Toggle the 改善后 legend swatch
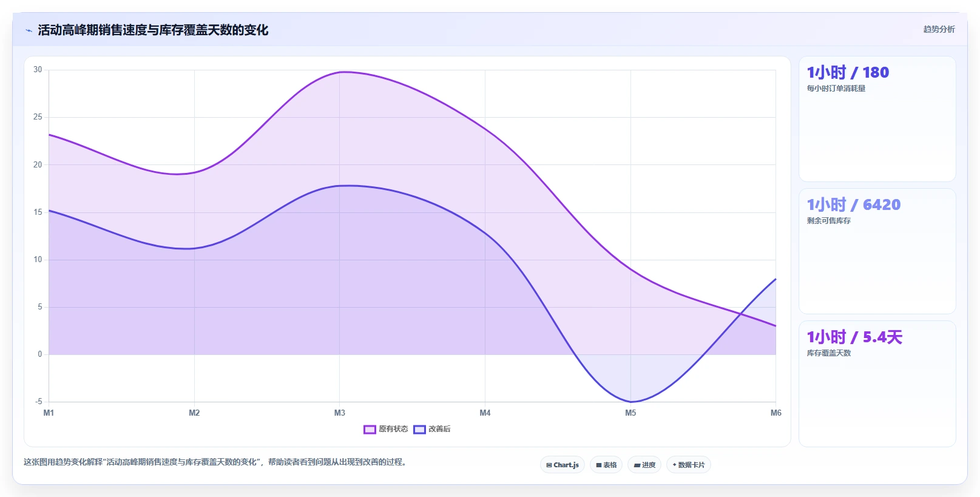980x497 pixels. point(419,430)
